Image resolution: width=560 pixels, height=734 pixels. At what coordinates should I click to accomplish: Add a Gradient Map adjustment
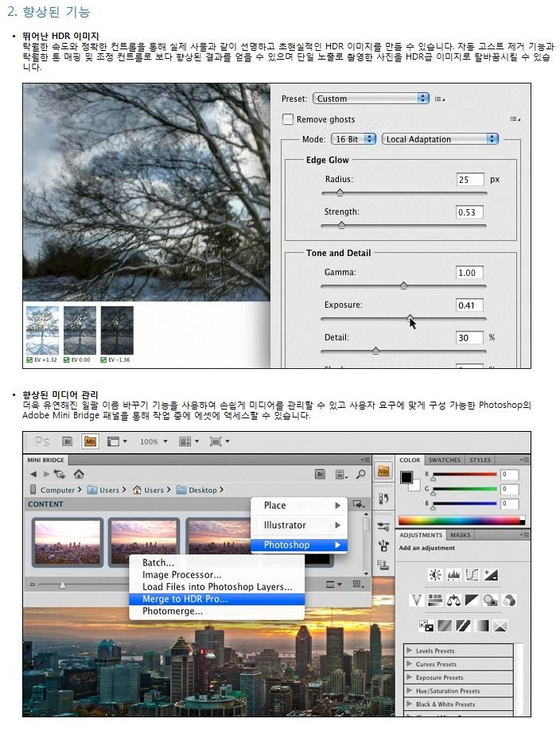coord(482,626)
